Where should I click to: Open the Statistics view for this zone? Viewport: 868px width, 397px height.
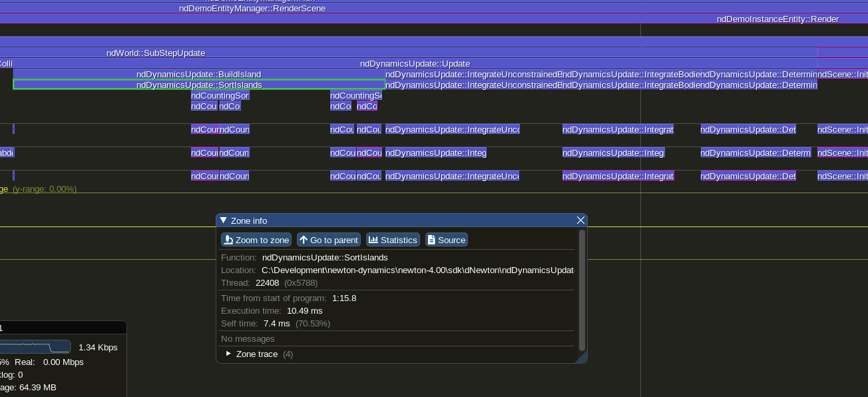click(x=393, y=240)
